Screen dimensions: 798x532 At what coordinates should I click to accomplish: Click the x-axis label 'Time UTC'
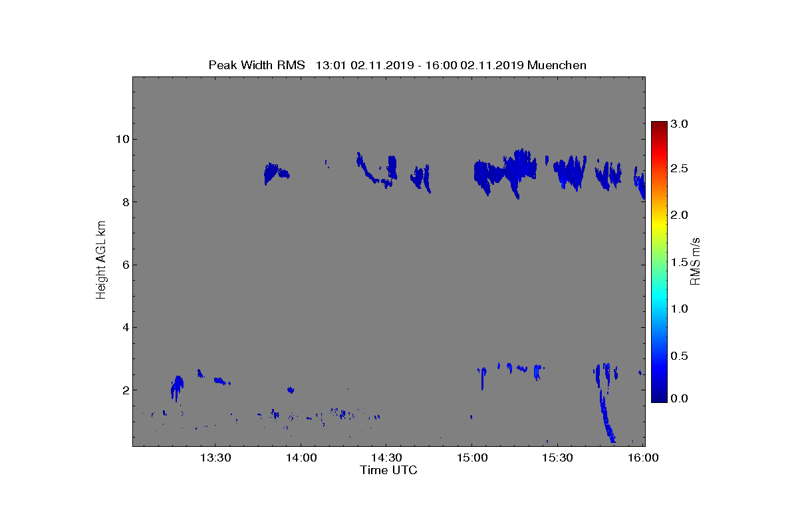pos(388,470)
